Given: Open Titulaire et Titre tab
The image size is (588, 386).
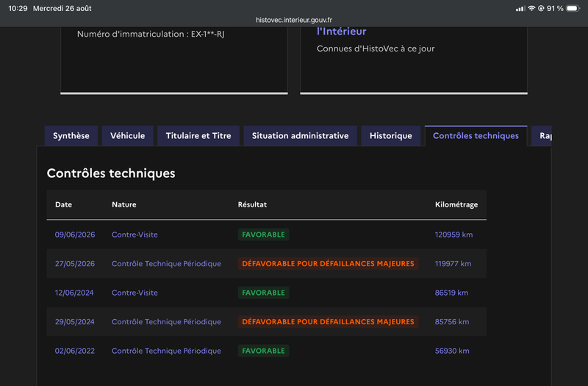Looking at the screenshot, I should (198, 136).
